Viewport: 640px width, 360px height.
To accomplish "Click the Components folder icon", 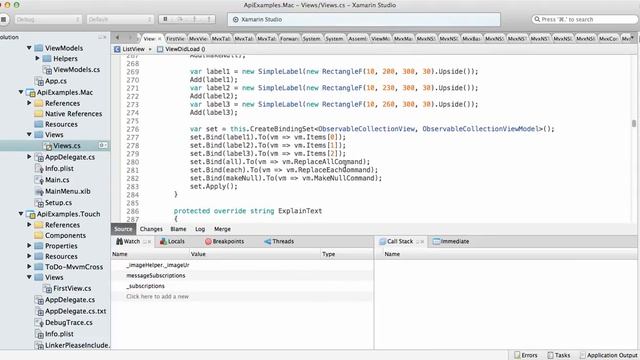I will (x=39, y=235).
